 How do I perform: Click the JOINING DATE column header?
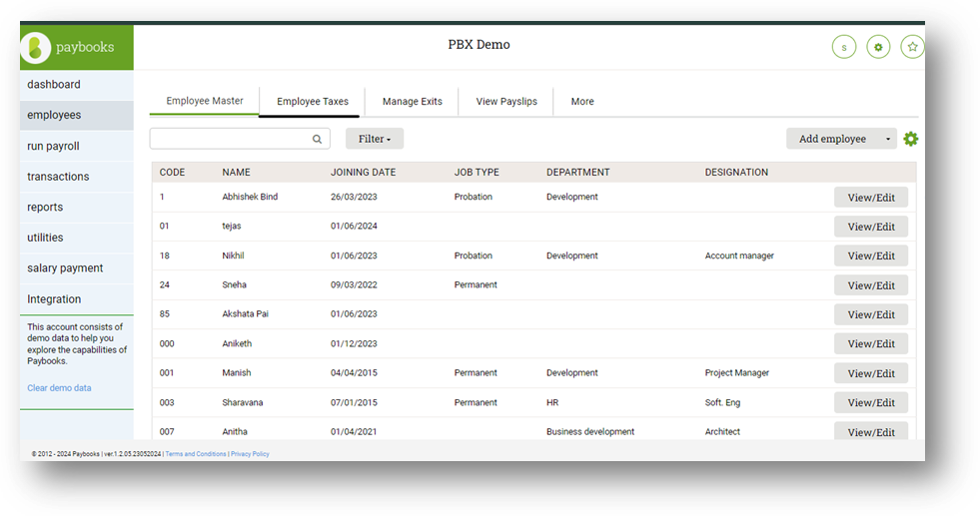[x=363, y=173]
